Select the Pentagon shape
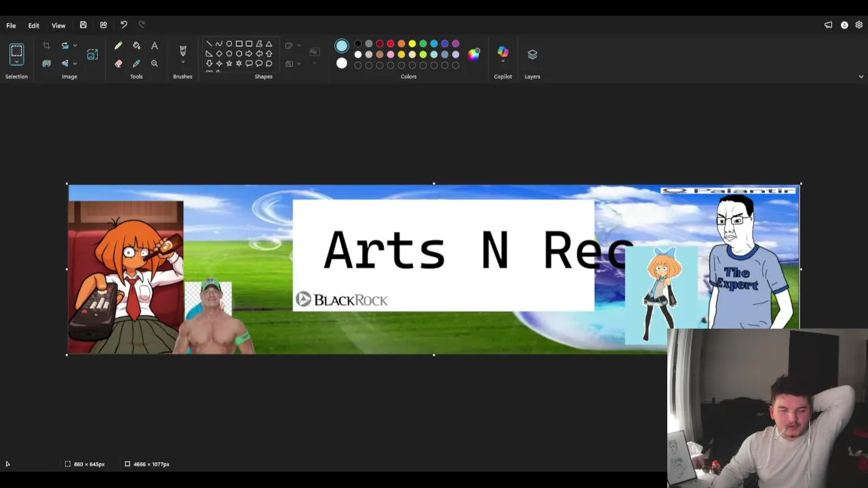This screenshot has width=868, height=488. click(x=229, y=54)
